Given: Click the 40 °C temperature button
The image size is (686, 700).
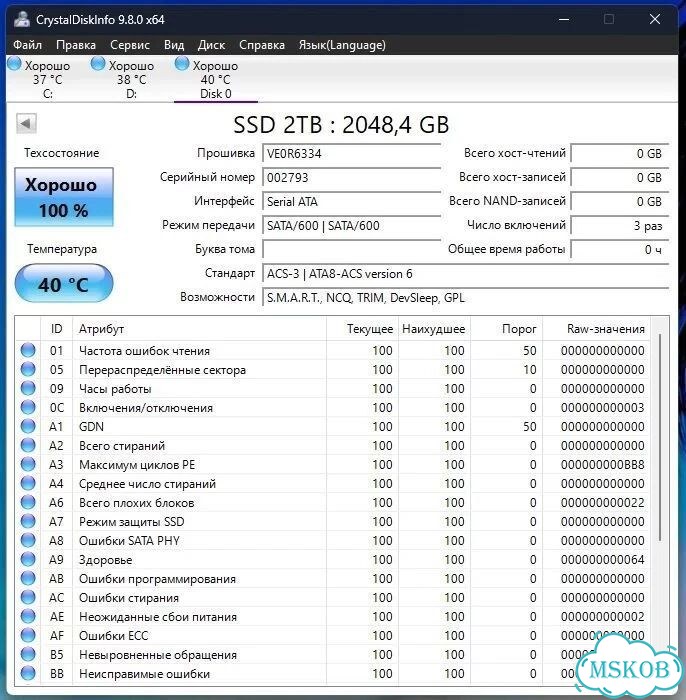Looking at the screenshot, I should point(64,283).
